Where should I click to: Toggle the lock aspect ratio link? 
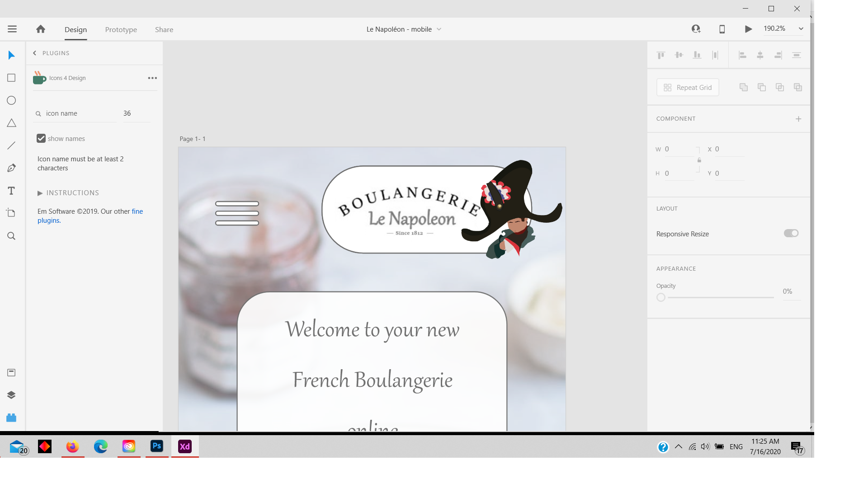coord(699,160)
